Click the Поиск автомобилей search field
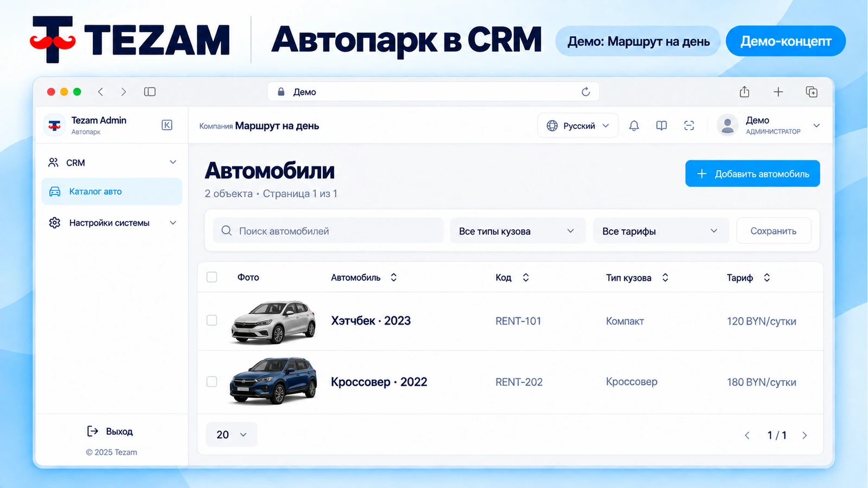Image resolution: width=868 pixels, height=488 pixels. (328, 231)
